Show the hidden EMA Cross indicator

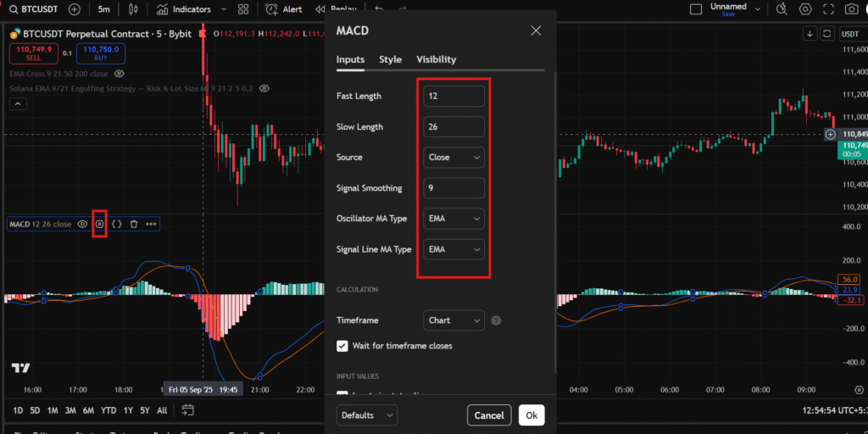point(120,74)
